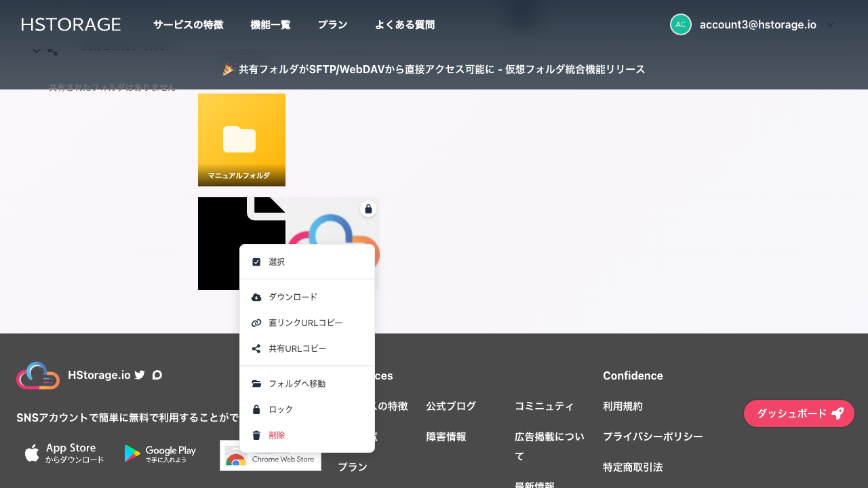
Task: Open 利用規約 footer link
Action: pos(623,406)
